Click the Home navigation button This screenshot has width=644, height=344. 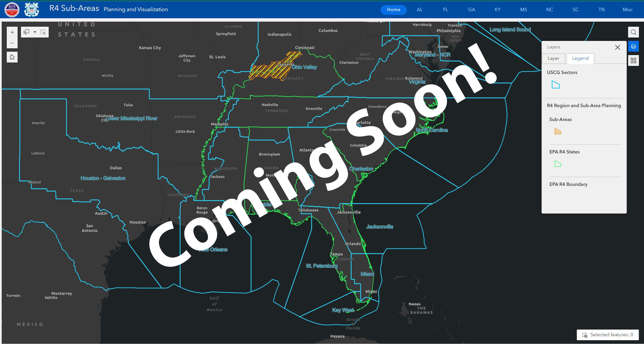coord(393,9)
